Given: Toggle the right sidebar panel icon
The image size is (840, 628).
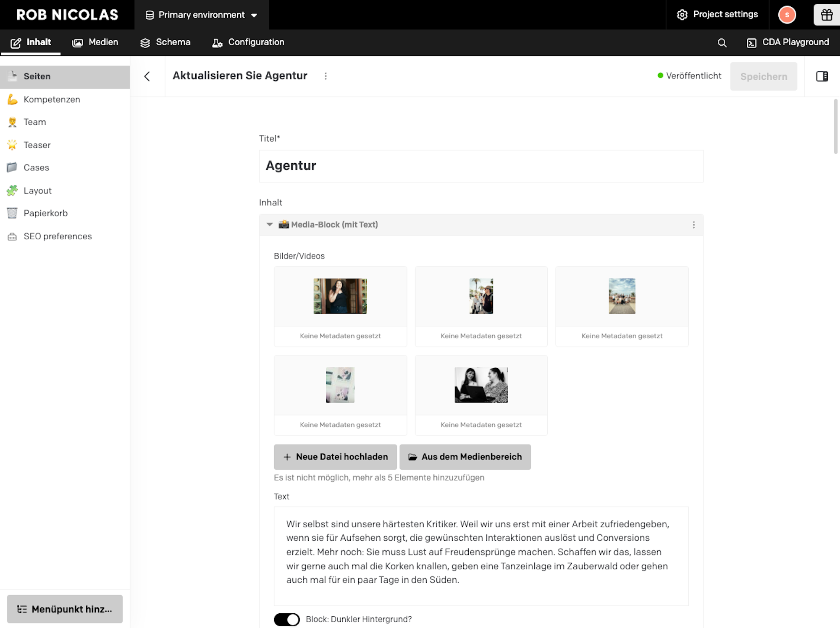Looking at the screenshot, I should coord(822,76).
